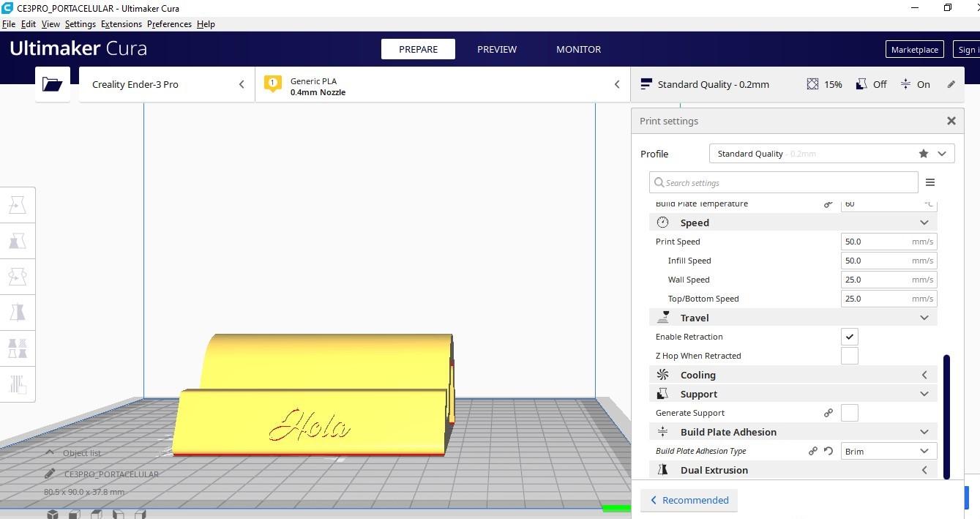Click the adhesion On icon
Screen dimensions: 980x519
[905, 84]
